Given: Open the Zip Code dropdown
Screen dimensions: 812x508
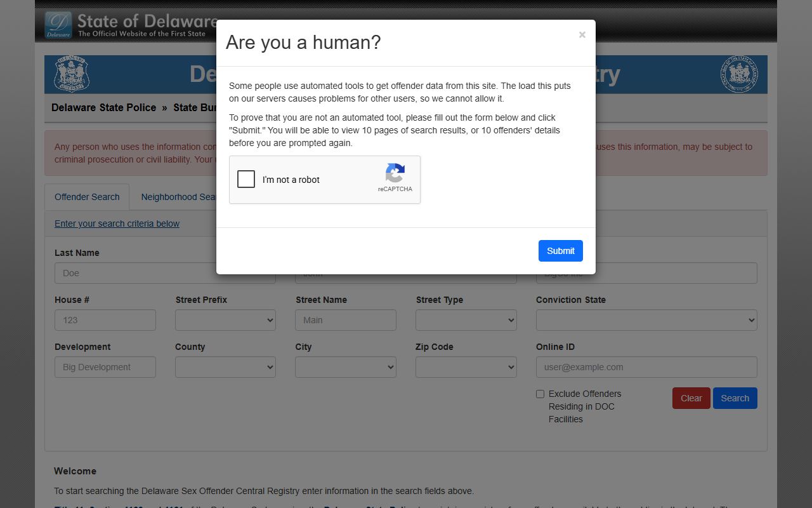Looking at the screenshot, I should pyautogui.click(x=466, y=367).
